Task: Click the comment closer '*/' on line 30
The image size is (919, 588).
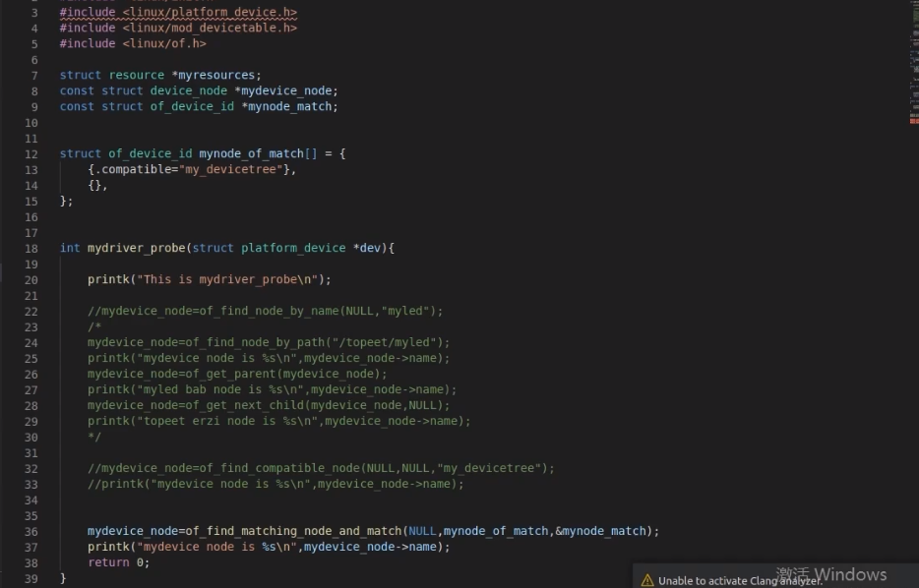Action: pyautogui.click(x=94, y=437)
